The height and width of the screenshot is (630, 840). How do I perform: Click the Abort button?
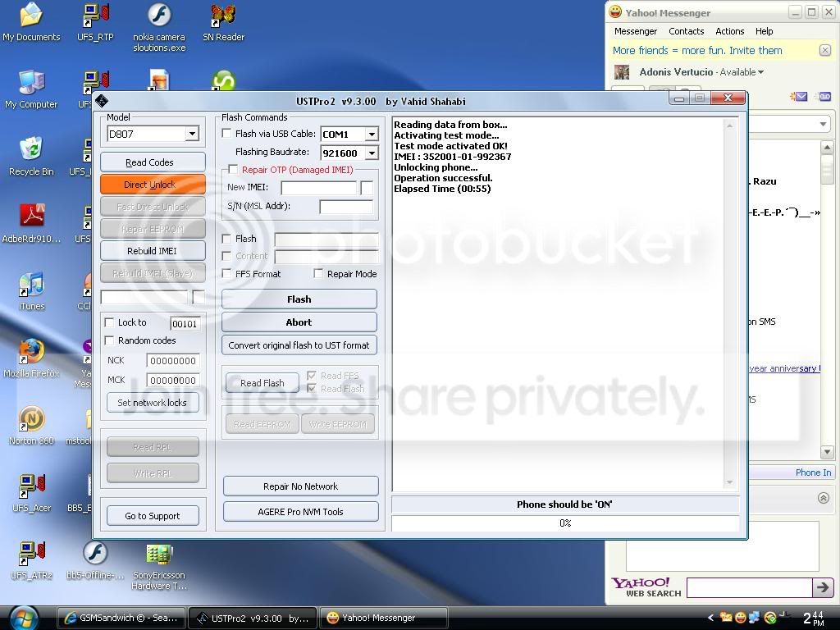pyautogui.click(x=299, y=322)
